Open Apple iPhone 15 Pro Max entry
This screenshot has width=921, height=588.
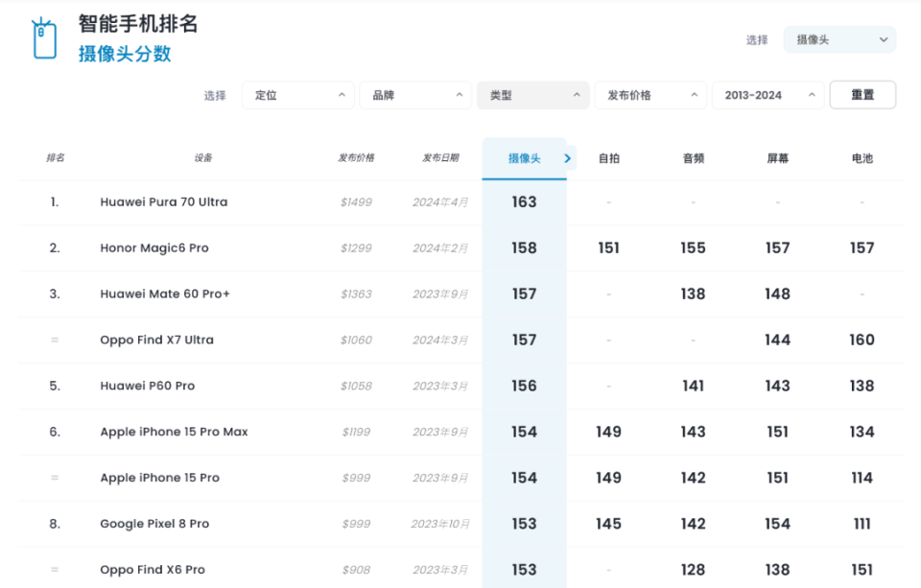(x=174, y=432)
